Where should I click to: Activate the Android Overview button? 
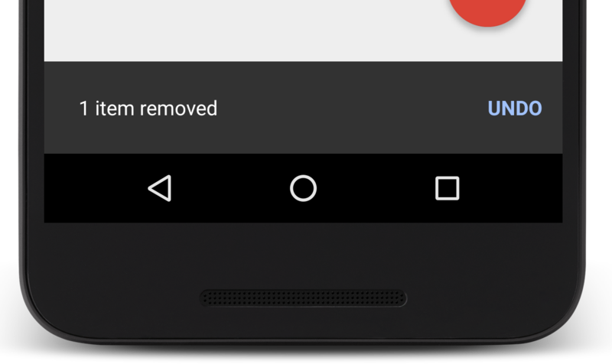tap(448, 188)
